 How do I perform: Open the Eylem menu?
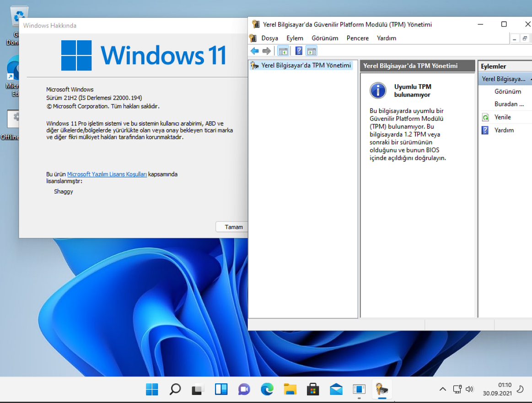coord(295,38)
